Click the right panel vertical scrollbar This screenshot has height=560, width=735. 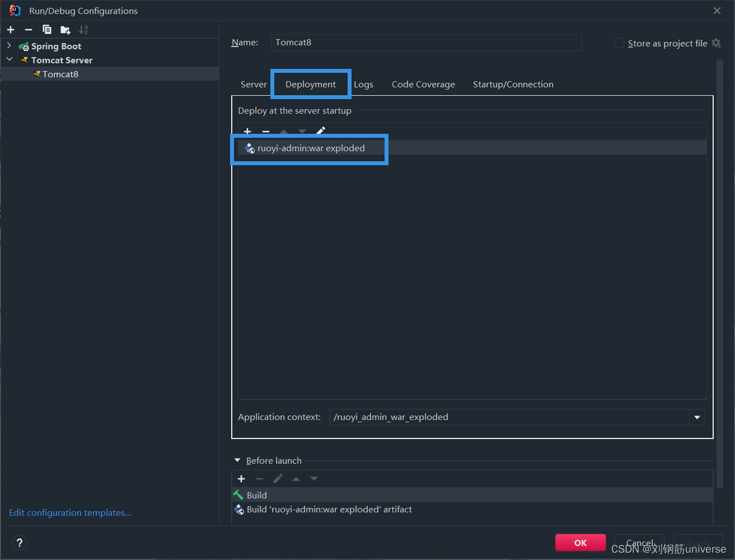(x=719, y=273)
